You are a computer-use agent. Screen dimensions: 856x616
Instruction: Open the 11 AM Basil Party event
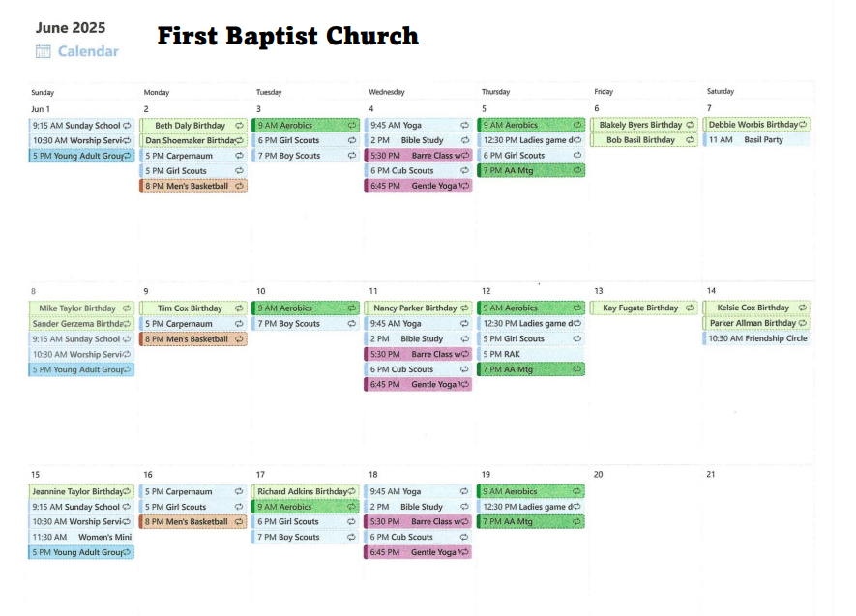[x=756, y=139]
